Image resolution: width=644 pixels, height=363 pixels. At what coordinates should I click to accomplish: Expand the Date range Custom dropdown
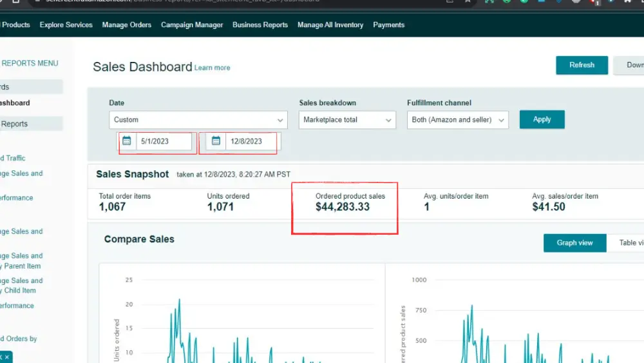198,120
